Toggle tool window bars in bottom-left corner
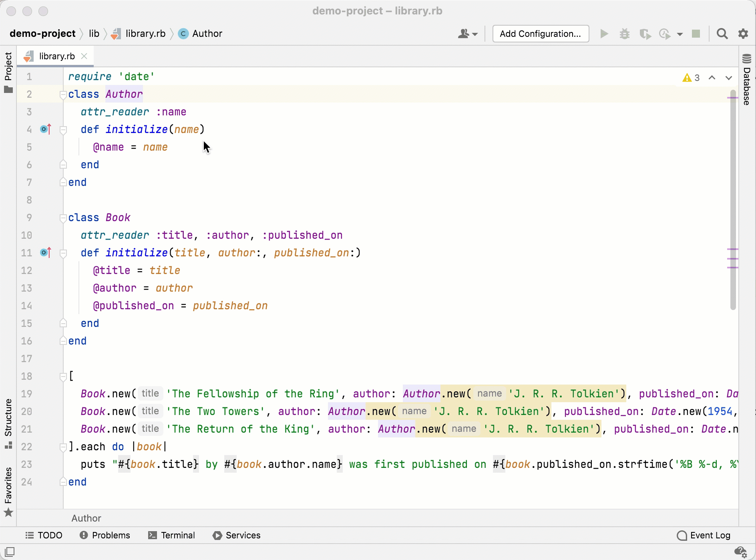Image resolution: width=756 pixels, height=560 pixels. 10,552
